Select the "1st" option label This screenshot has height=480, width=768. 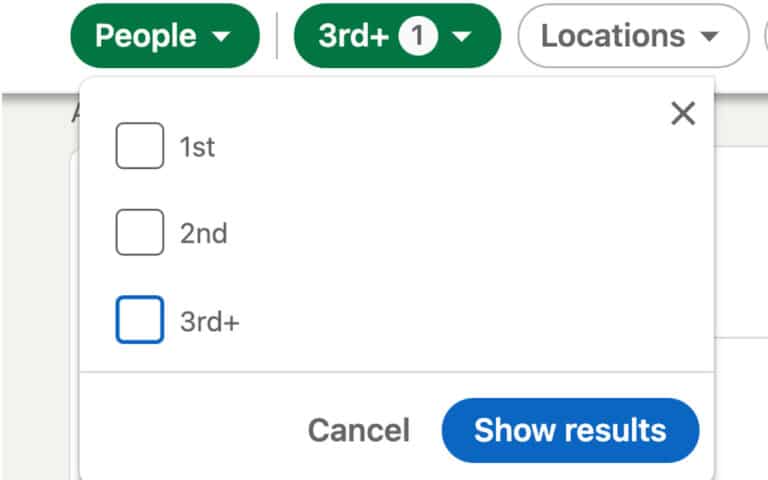(197, 148)
